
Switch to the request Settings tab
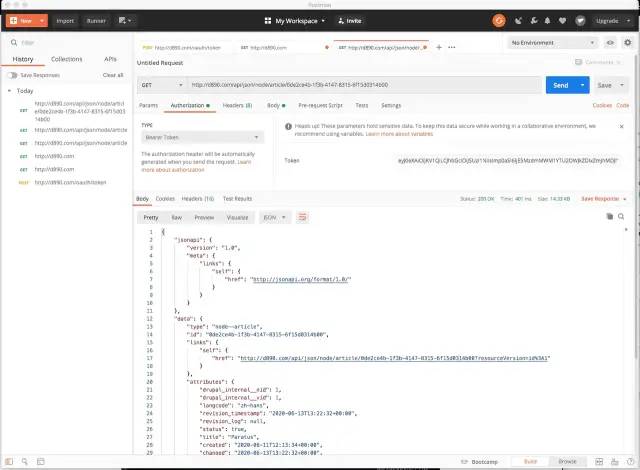click(x=391, y=105)
